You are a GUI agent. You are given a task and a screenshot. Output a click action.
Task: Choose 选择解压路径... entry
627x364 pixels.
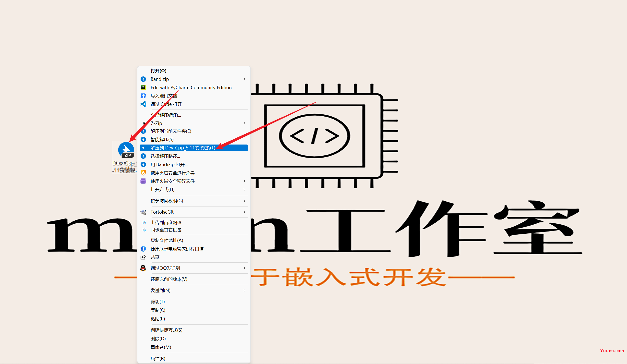pyautogui.click(x=194, y=156)
